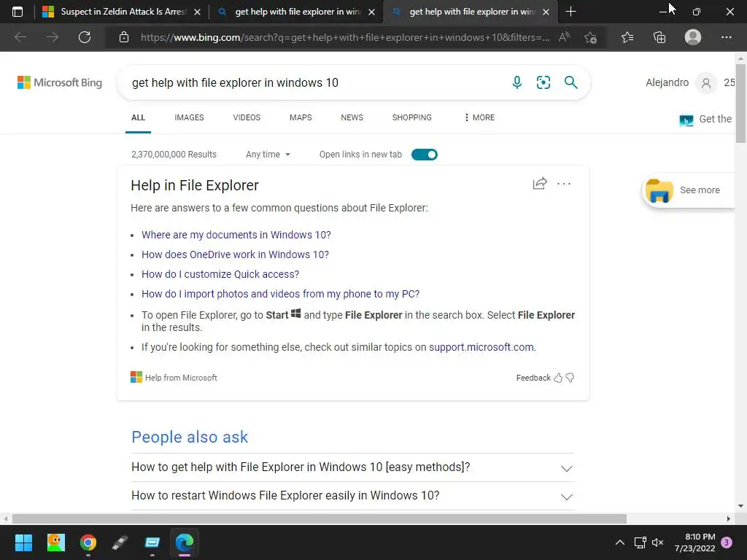Select the ALL search tab
The width and height of the screenshot is (747, 560).
(138, 117)
